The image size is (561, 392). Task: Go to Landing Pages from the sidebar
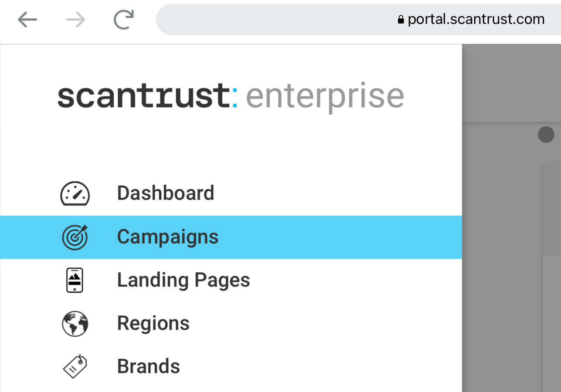[x=183, y=280]
